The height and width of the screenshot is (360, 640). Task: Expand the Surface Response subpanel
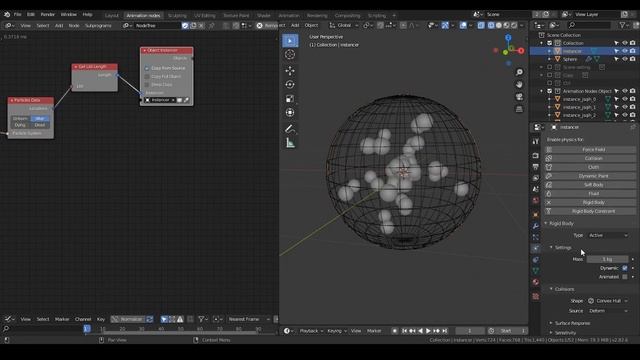pos(551,323)
